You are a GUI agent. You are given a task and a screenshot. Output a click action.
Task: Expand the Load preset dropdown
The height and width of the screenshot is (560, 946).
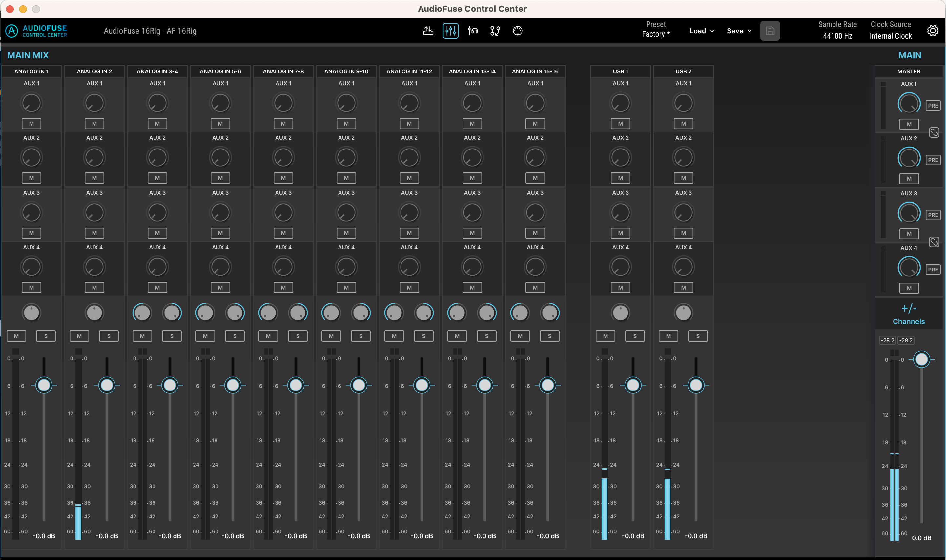tap(701, 31)
